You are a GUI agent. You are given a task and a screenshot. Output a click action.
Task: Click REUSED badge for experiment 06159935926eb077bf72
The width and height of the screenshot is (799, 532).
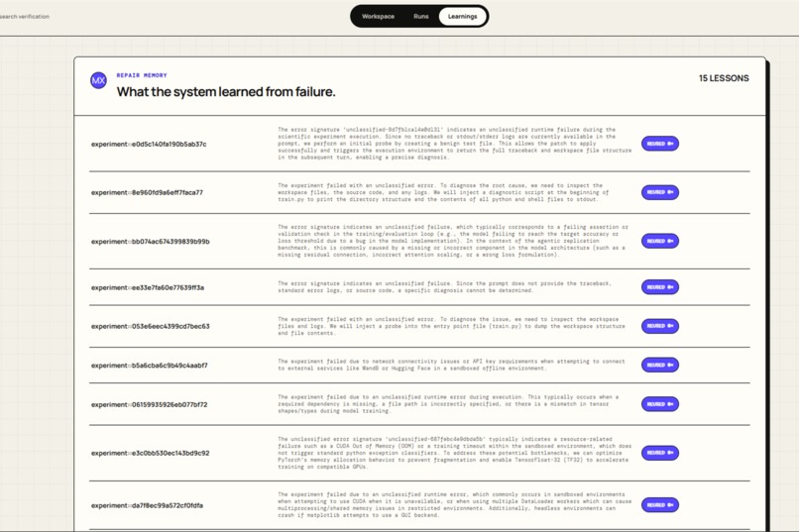660,404
